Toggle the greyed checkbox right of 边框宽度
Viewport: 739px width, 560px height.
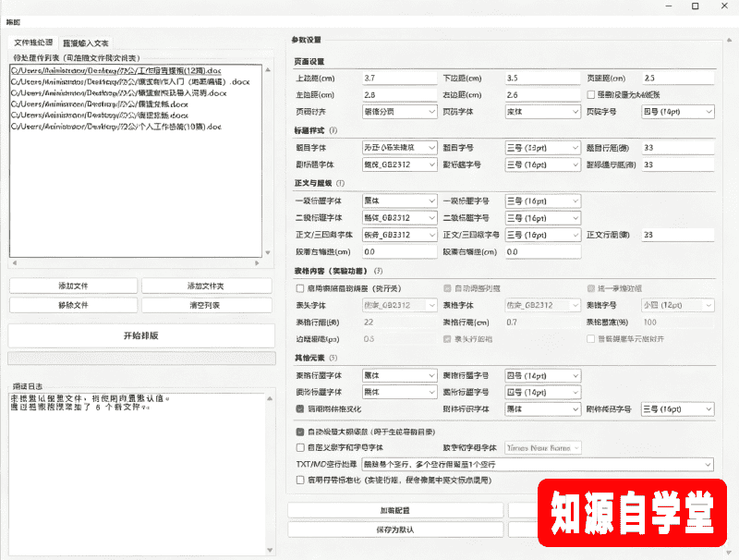pos(447,339)
